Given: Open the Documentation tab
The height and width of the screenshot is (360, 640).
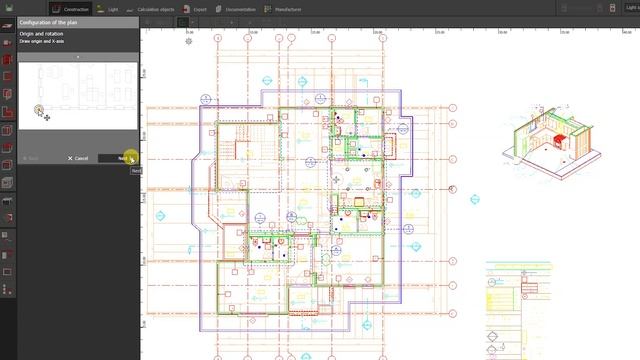Looking at the screenshot, I should (236, 9).
